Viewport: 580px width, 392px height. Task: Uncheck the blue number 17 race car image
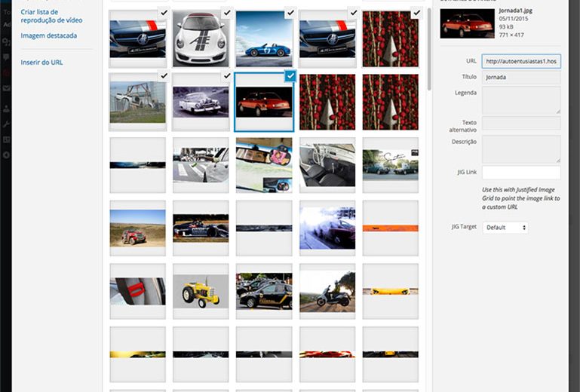290,14
